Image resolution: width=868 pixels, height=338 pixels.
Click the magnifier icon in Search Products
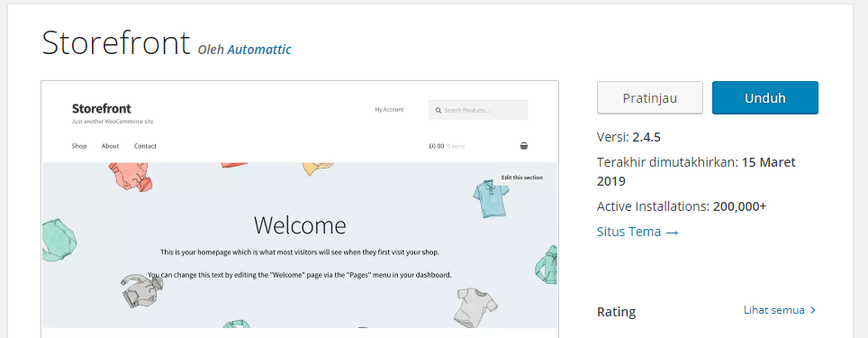(438, 110)
